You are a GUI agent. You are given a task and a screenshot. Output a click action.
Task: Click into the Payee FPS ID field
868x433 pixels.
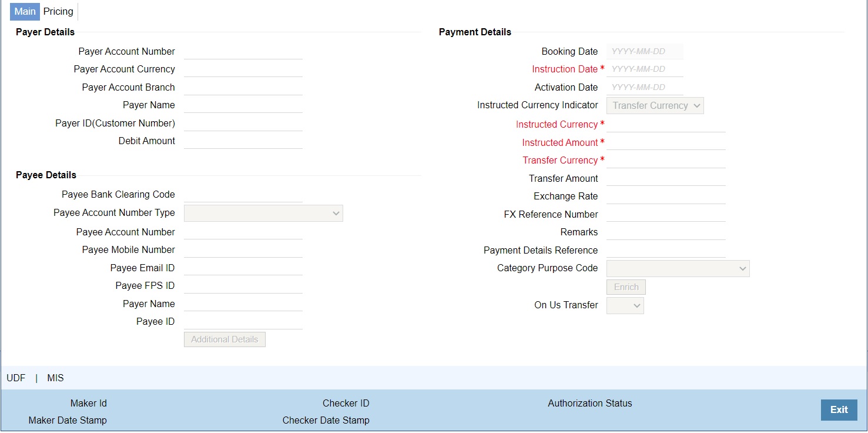coord(243,286)
